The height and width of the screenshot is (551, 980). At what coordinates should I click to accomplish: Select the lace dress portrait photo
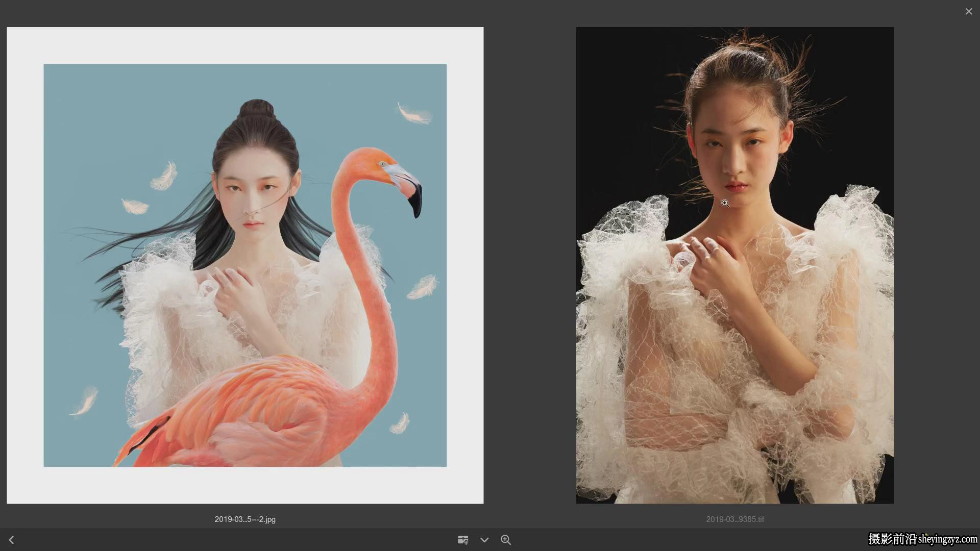(735, 265)
